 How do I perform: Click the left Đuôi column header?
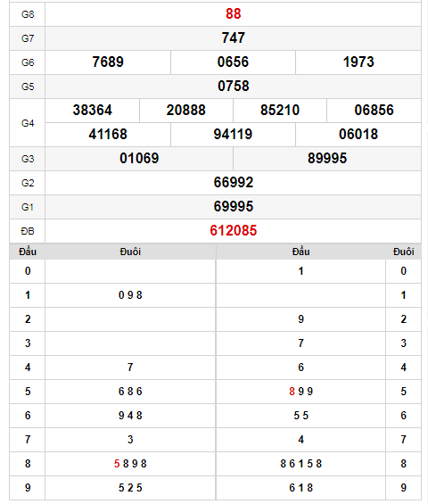click(x=130, y=252)
